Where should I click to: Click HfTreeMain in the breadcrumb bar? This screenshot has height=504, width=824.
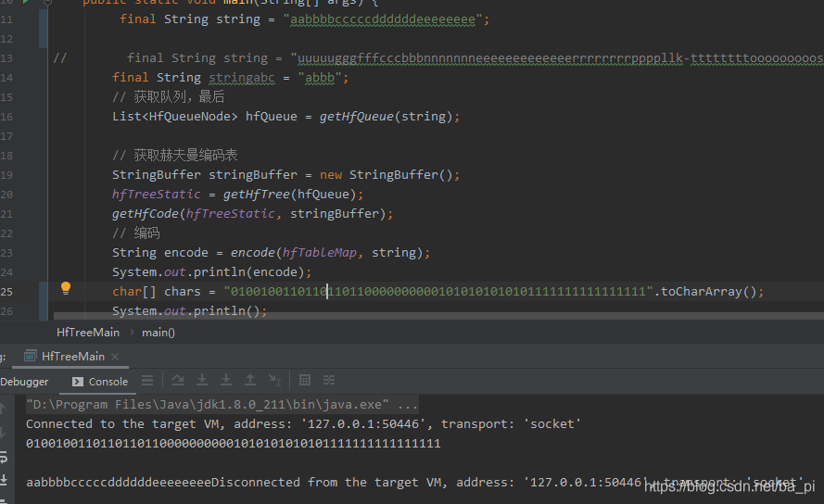(88, 333)
